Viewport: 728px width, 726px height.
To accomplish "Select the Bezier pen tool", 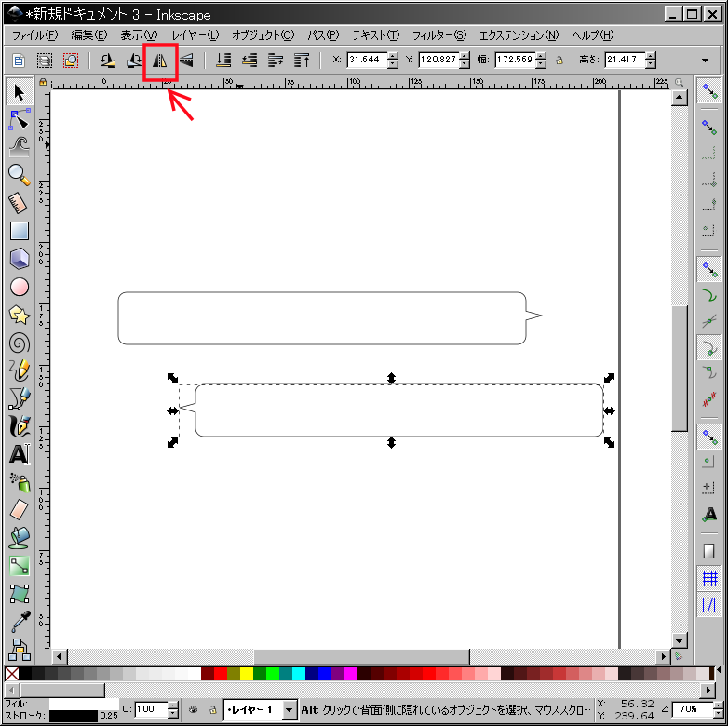I will (19, 398).
